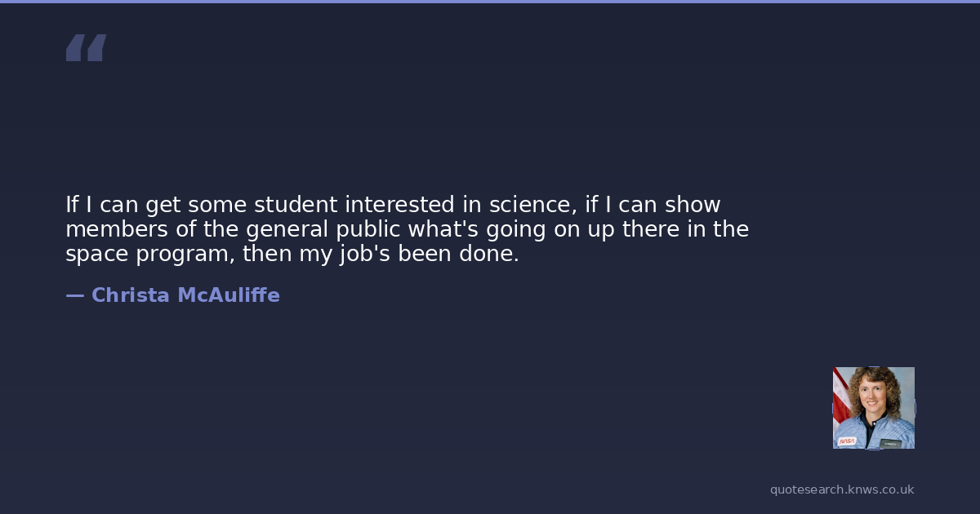Open the quotesearch.knws.co.uk link
Viewport: 980px width, 514px height.
tap(841, 490)
